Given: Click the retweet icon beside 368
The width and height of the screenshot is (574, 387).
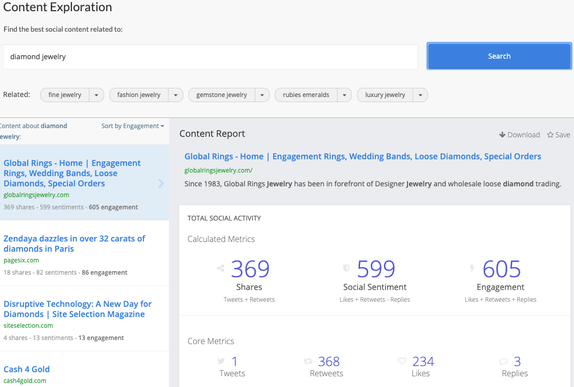Looking at the screenshot, I should [x=308, y=361].
